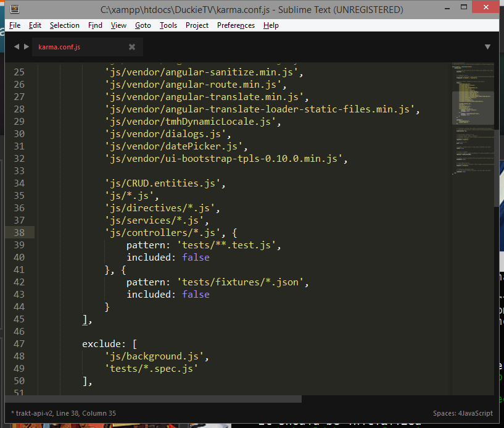Open the Tools menu
This screenshot has height=428, width=504.
(x=168, y=25)
